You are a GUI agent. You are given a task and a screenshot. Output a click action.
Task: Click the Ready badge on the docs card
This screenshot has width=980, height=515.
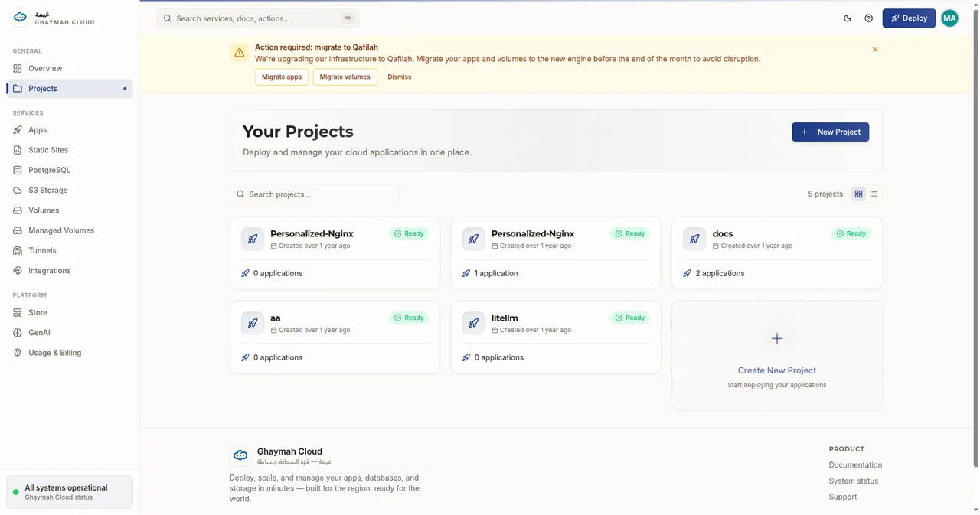coord(851,233)
